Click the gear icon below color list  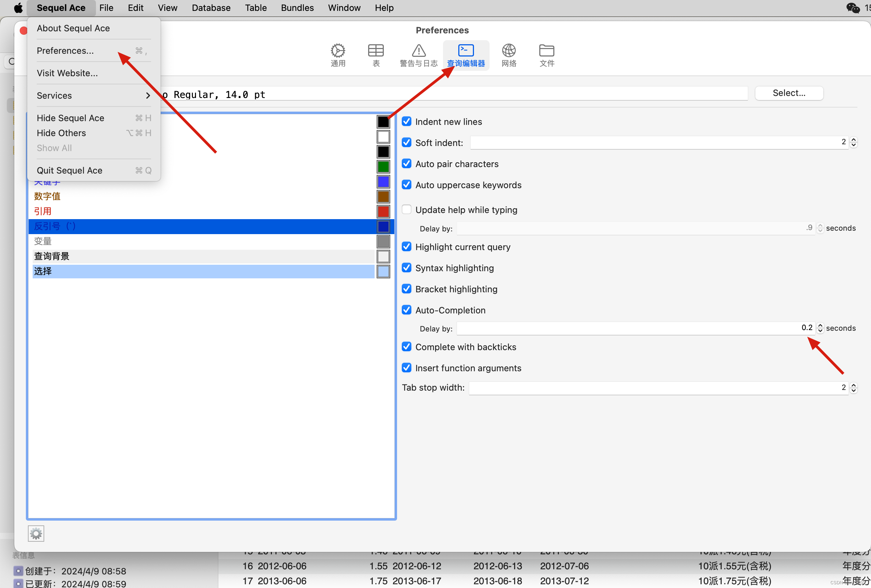pyautogui.click(x=36, y=533)
